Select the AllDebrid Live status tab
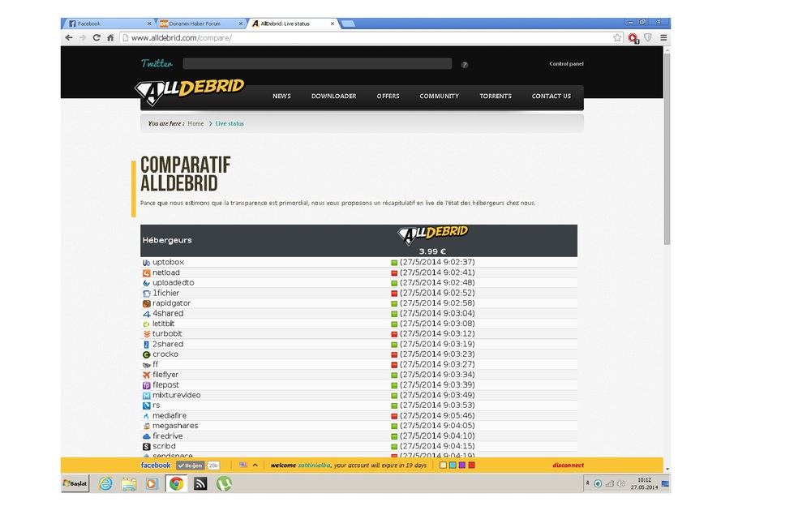811x532 pixels. coord(294,24)
